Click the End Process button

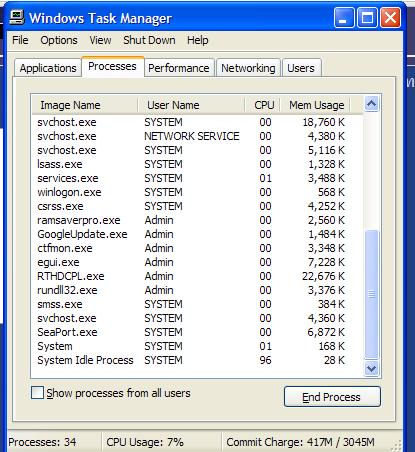click(332, 397)
